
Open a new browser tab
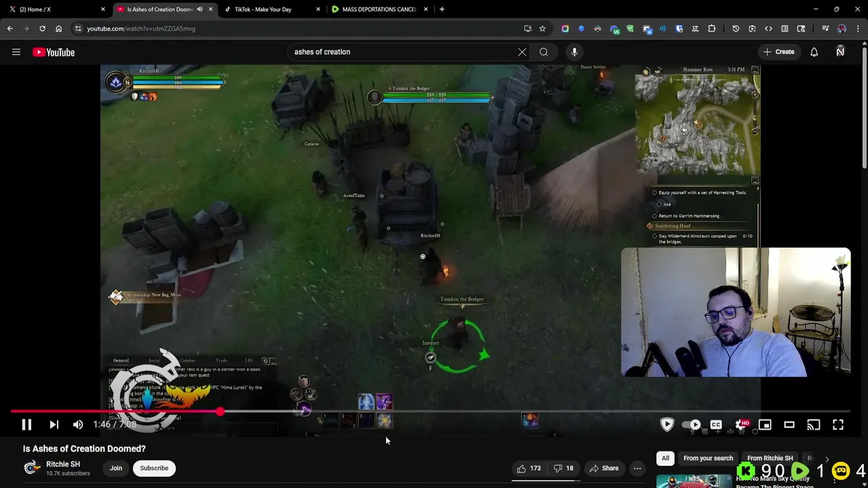442,9
